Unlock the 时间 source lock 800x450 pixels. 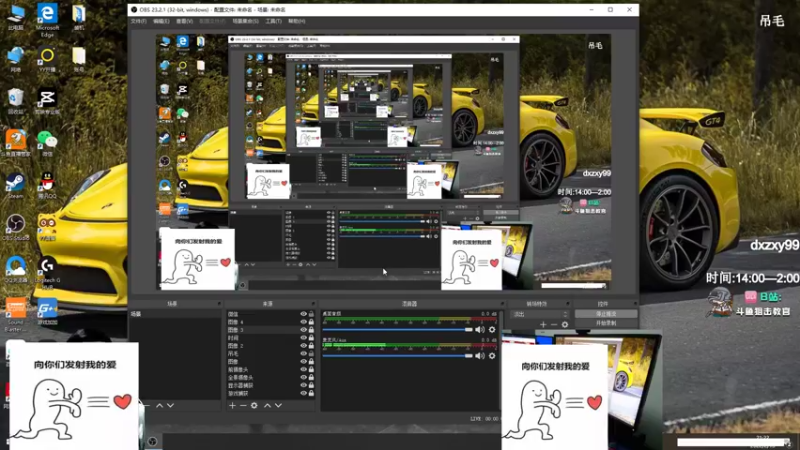pos(311,338)
